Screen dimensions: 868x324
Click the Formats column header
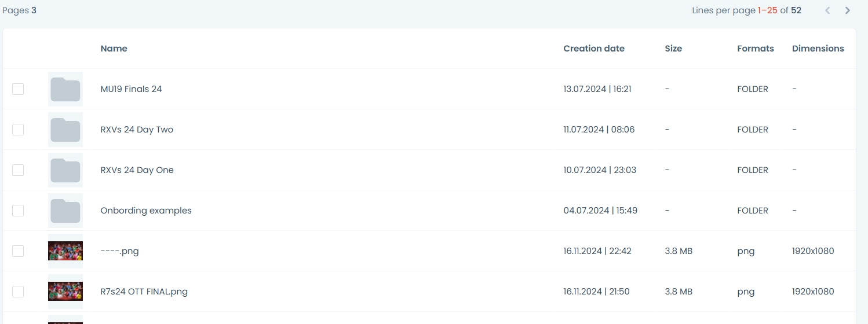[755, 49]
